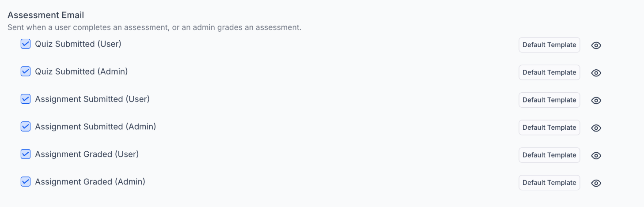Preview the Quiz Submitted (User) email

click(x=596, y=45)
